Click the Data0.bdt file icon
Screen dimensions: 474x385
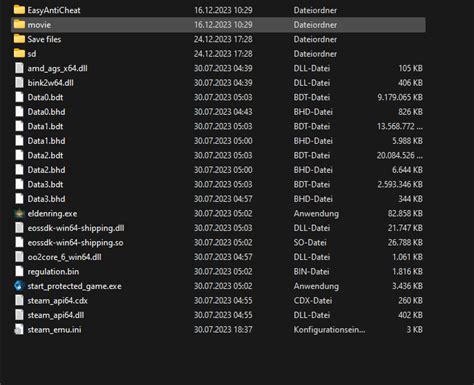point(19,97)
